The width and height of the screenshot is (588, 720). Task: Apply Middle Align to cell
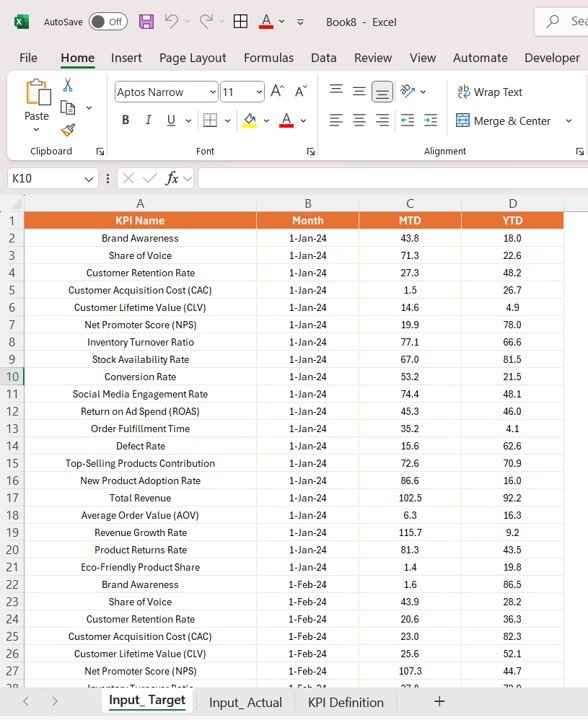coord(359,91)
